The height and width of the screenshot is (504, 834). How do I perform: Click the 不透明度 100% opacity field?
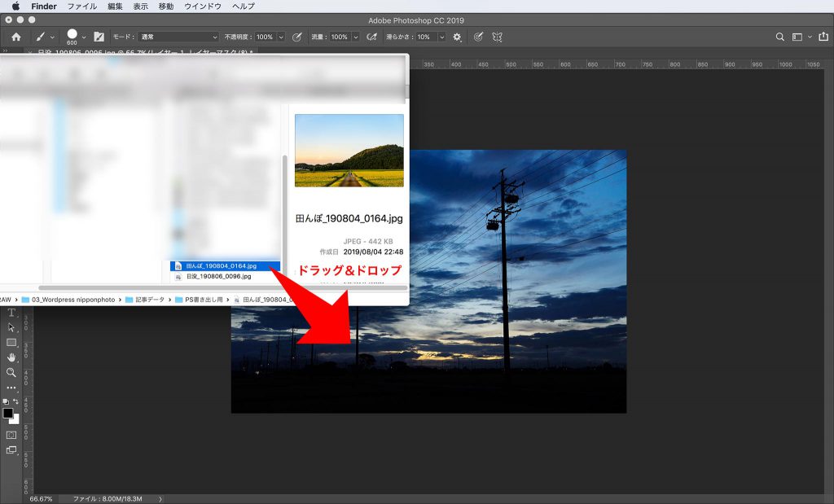[x=265, y=37]
